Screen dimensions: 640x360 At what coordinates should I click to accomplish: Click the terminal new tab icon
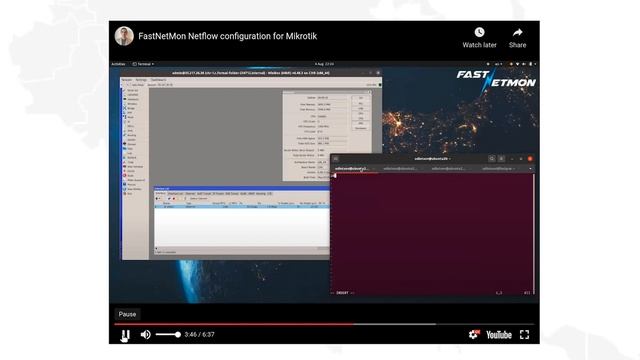click(336, 159)
